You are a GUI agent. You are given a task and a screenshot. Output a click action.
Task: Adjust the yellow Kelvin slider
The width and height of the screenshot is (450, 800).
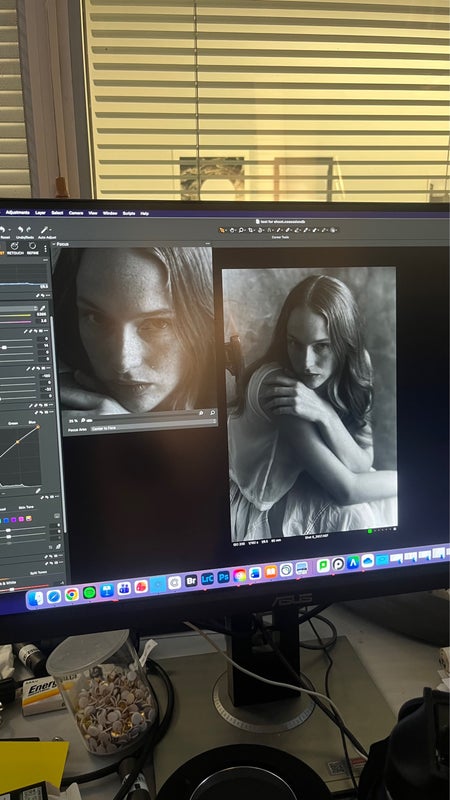pos(15,315)
